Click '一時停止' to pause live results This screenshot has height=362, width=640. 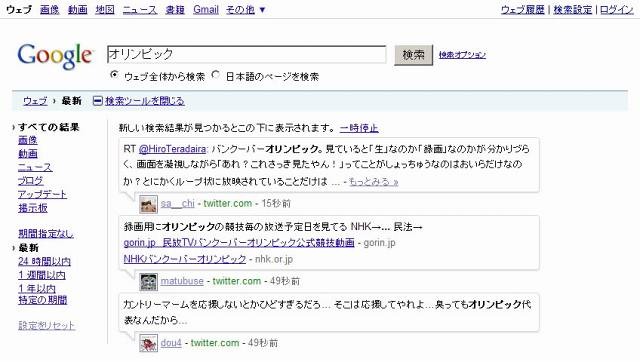(x=359, y=128)
